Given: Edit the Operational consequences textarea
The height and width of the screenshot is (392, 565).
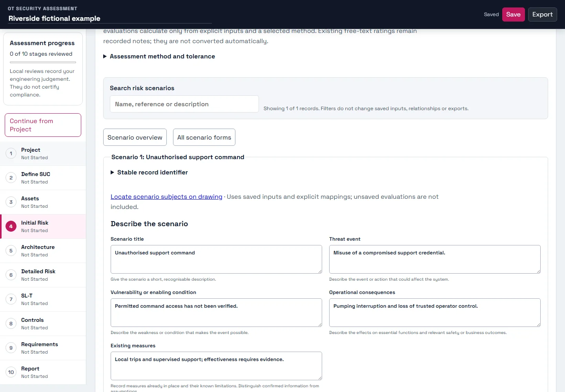Looking at the screenshot, I should click(435, 312).
